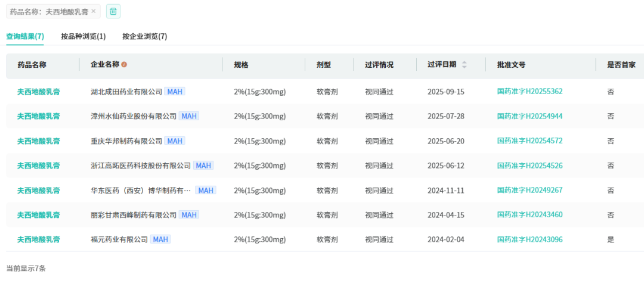Open 夫西地酸乳膏 in the 湖北成田药业 row
This screenshot has width=644, height=281.
click(x=38, y=92)
